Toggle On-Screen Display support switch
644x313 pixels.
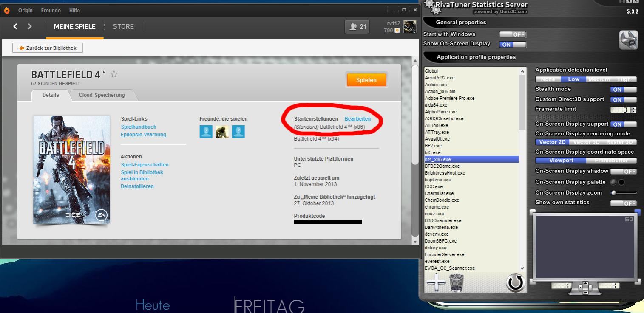pos(624,124)
